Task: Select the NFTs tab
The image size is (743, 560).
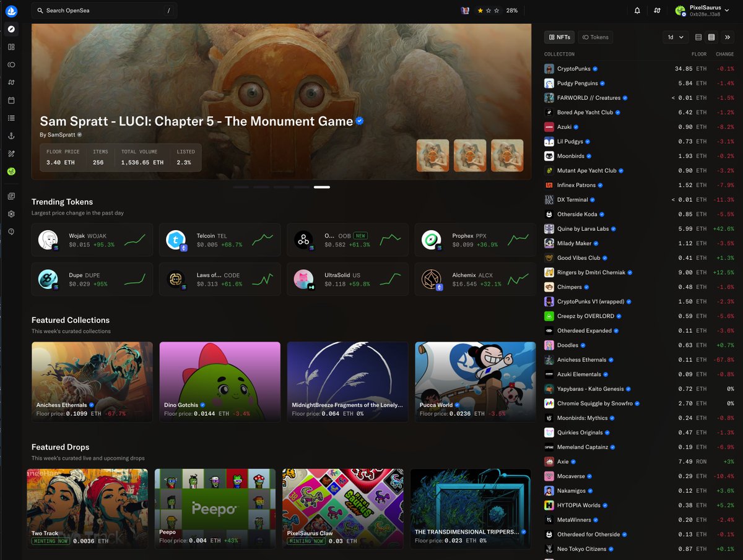Action: coord(559,37)
